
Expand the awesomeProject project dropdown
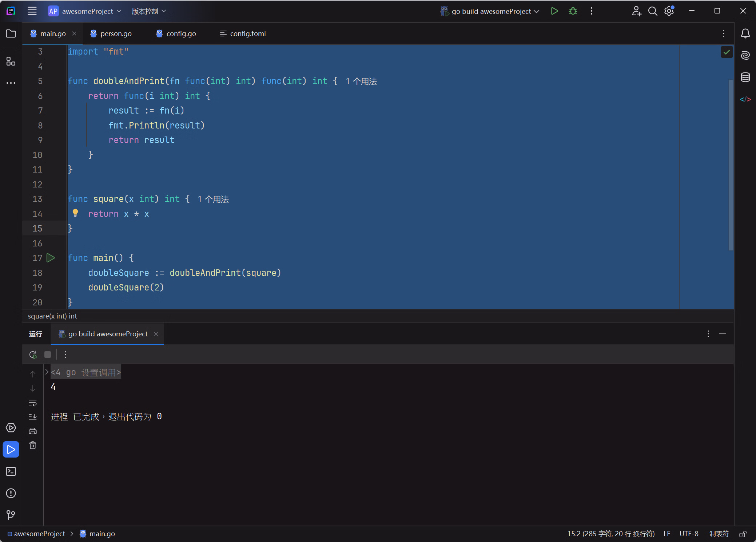87,11
